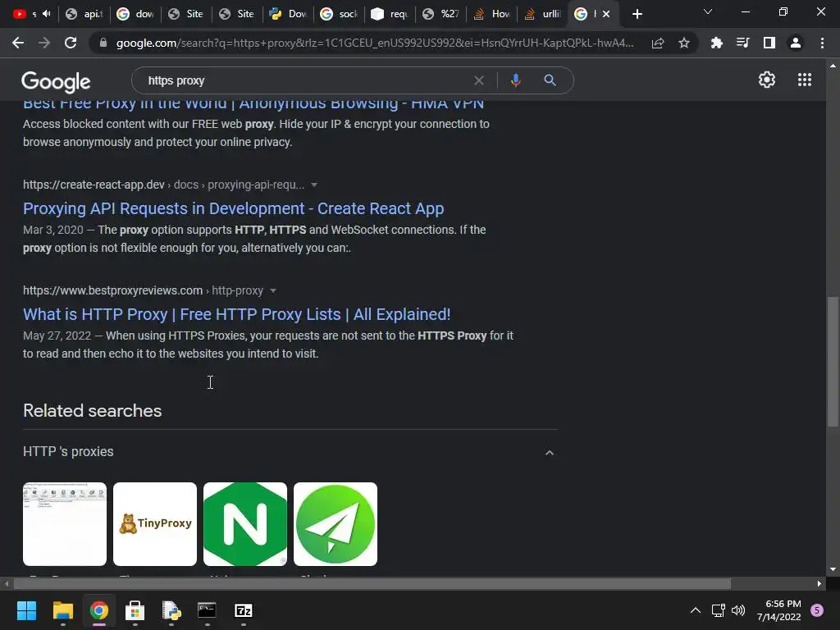
Task: Switch to the first Site tab
Action: 186,14
